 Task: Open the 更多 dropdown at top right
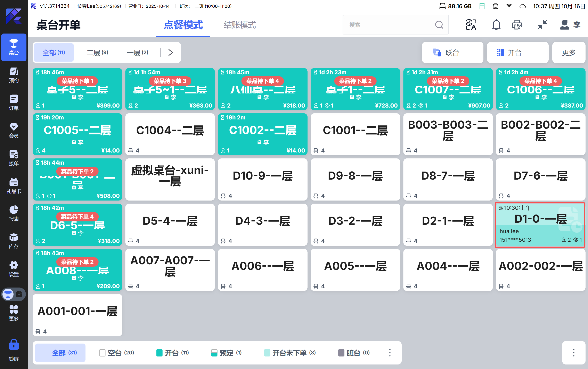(x=569, y=53)
